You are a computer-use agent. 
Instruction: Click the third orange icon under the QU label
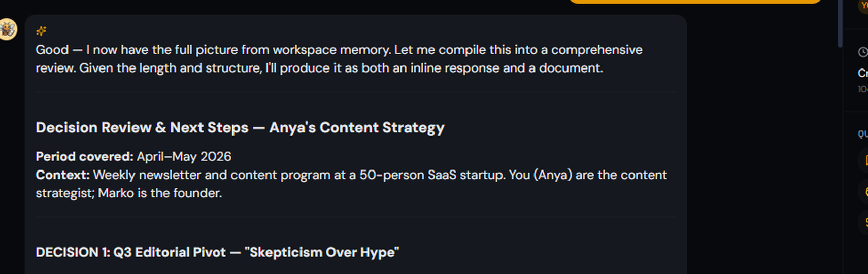(x=864, y=222)
